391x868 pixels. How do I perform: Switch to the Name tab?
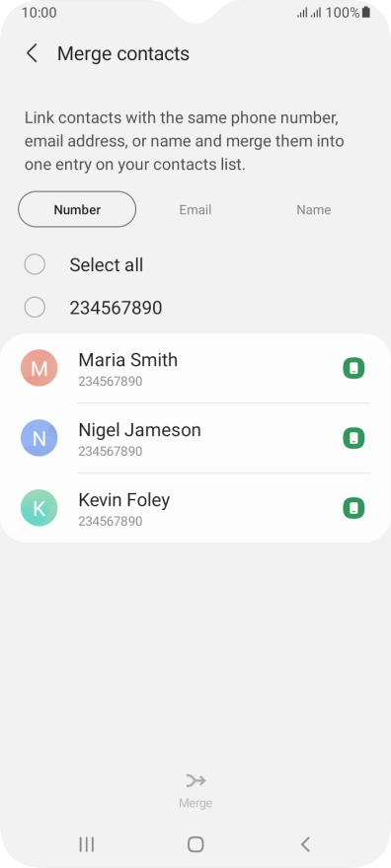click(x=313, y=210)
